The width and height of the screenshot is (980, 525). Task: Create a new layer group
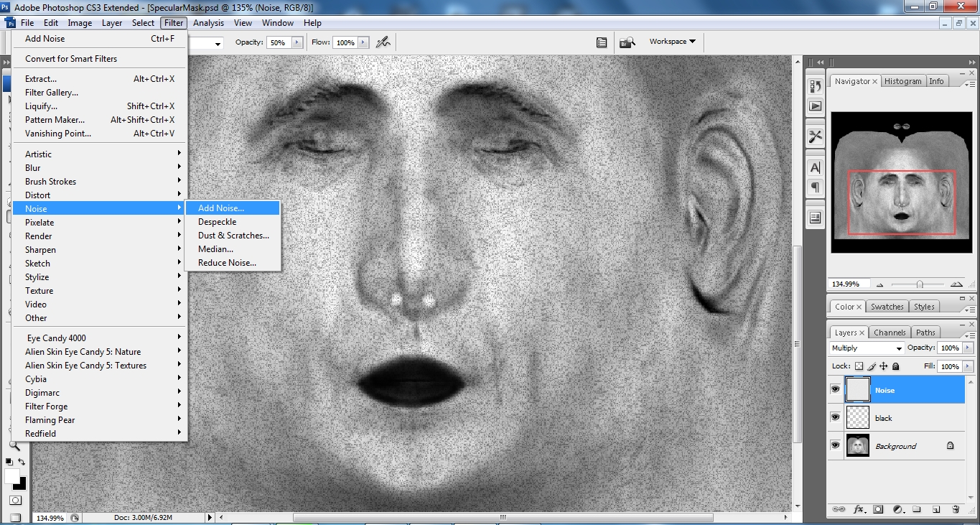pos(917,509)
